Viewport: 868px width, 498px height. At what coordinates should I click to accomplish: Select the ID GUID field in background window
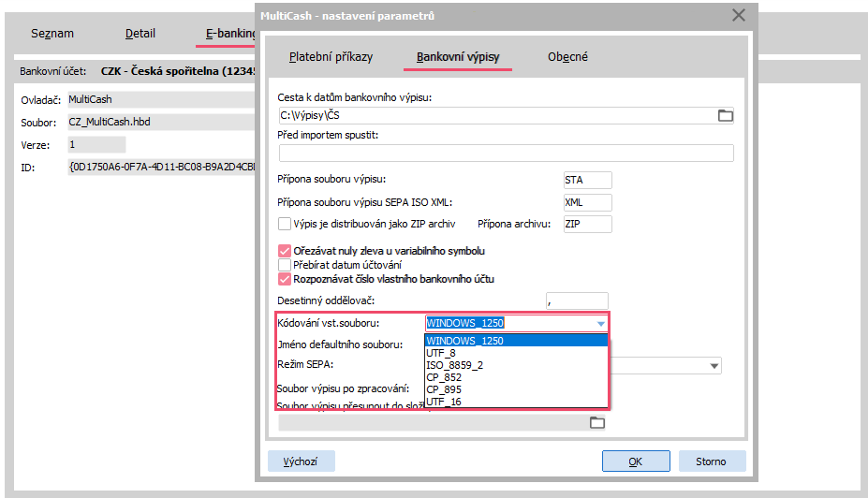160,168
